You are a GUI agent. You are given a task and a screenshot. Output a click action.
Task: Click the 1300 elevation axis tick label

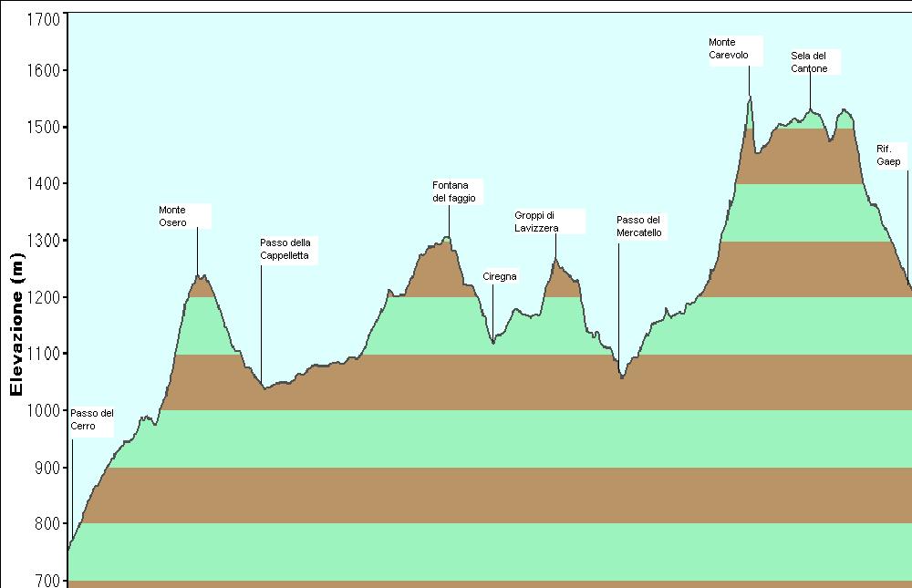click(44, 240)
